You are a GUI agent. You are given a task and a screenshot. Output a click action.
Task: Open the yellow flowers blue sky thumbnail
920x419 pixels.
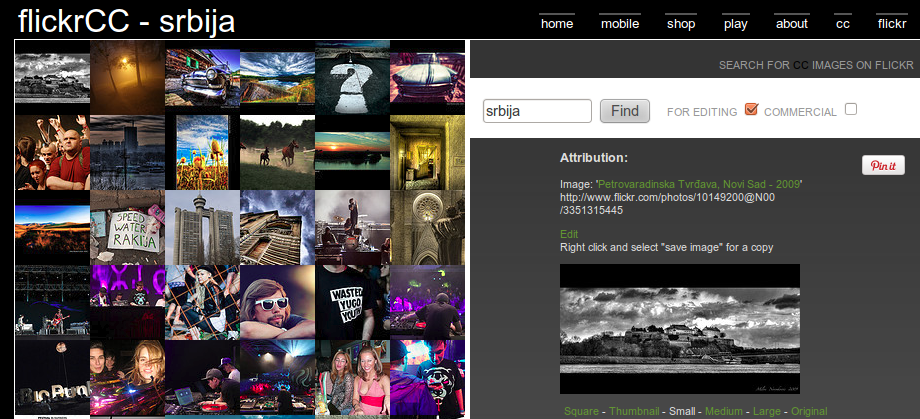(202, 152)
